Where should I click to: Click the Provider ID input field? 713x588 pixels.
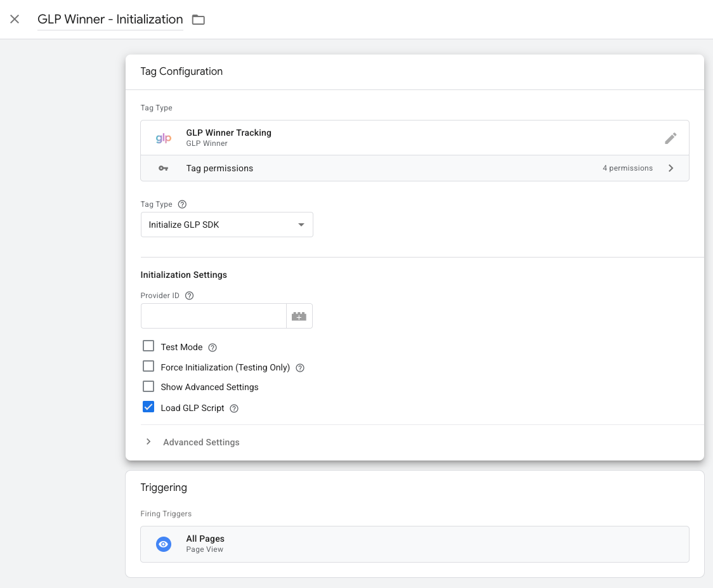pos(213,316)
